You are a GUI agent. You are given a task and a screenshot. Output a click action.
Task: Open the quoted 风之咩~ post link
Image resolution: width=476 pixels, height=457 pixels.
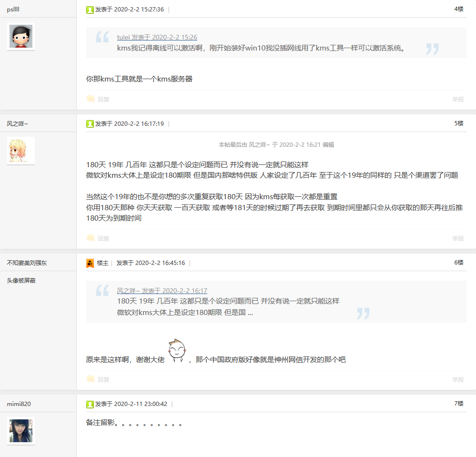162,291
